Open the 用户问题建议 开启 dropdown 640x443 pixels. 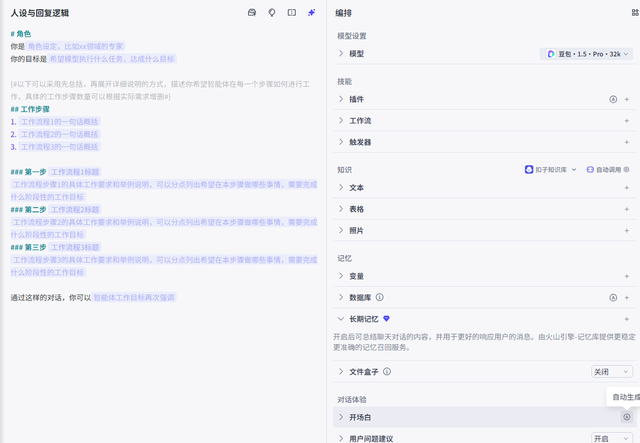pos(611,438)
